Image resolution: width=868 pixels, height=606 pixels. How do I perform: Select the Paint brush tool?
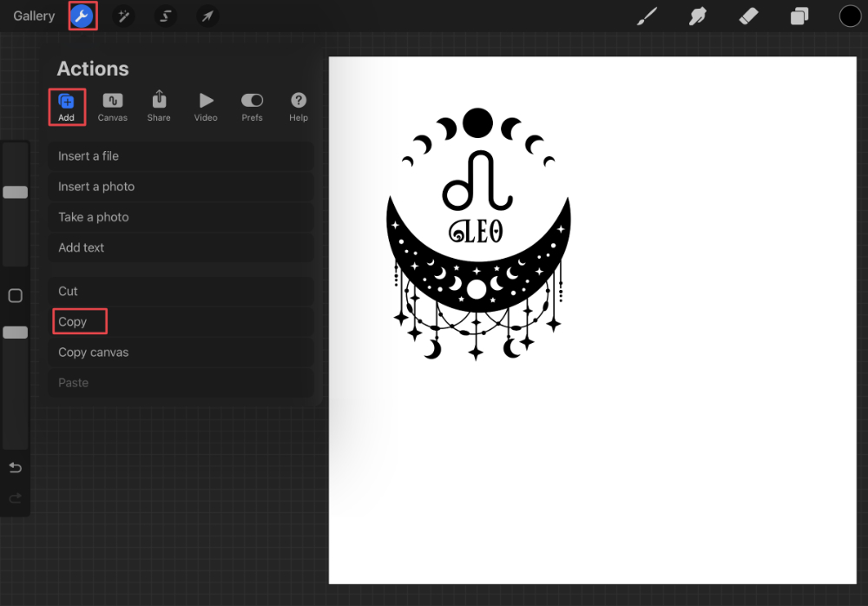[x=647, y=16]
